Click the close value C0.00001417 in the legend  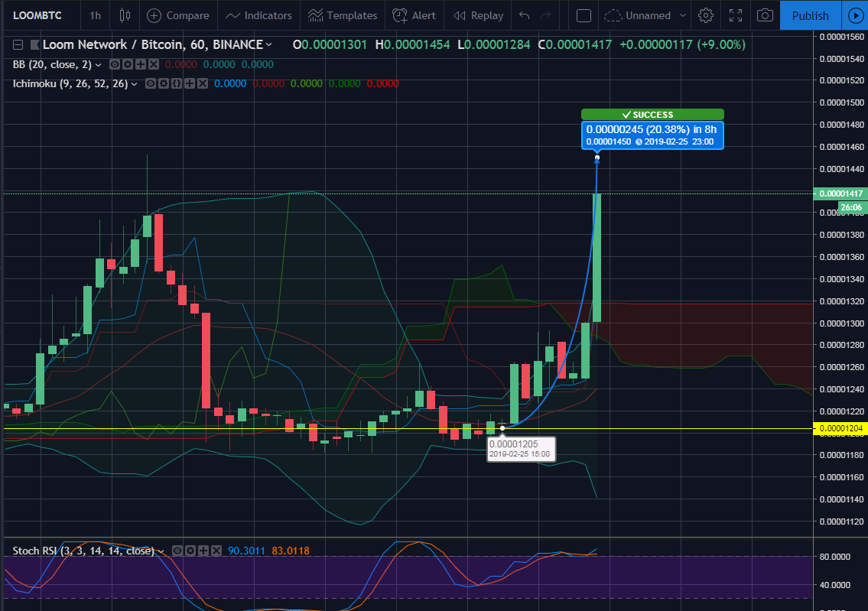point(575,45)
